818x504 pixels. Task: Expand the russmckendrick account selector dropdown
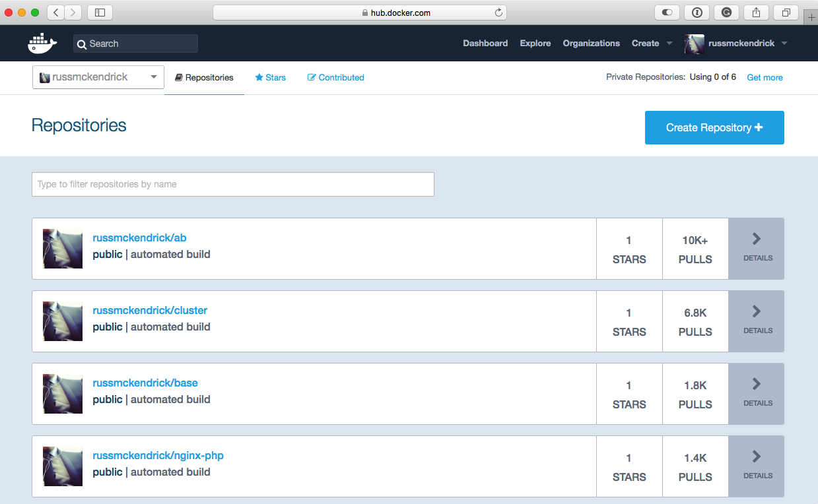[x=98, y=77]
